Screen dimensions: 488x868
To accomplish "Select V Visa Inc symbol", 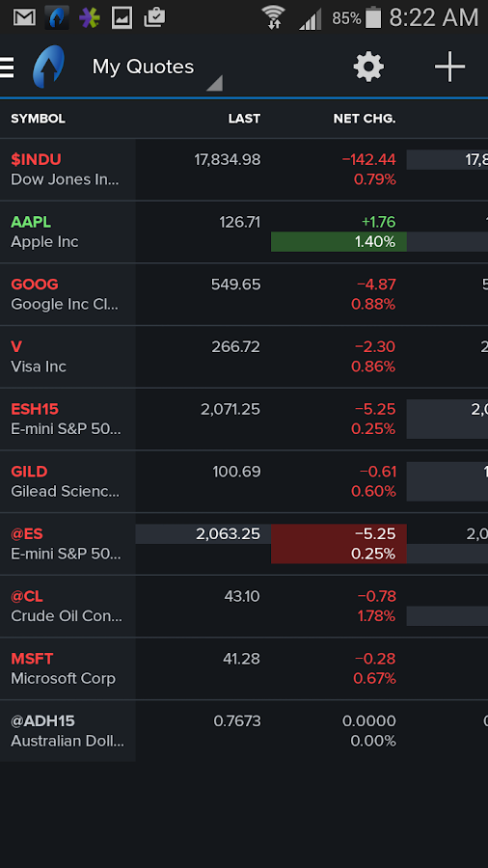I will click(68, 357).
